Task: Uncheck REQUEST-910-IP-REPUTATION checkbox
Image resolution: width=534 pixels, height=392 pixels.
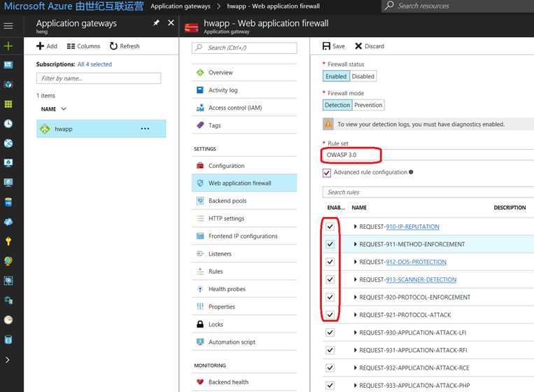Action: (x=330, y=227)
